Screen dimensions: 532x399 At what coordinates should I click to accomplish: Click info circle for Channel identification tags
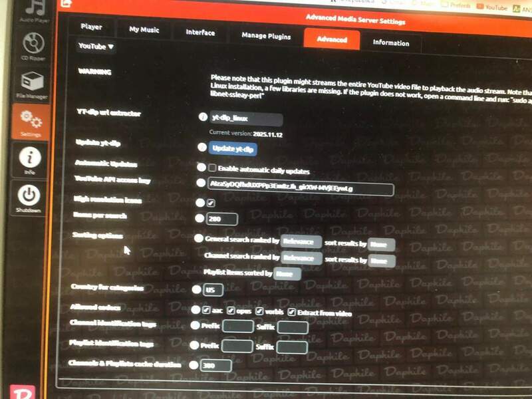(195, 325)
